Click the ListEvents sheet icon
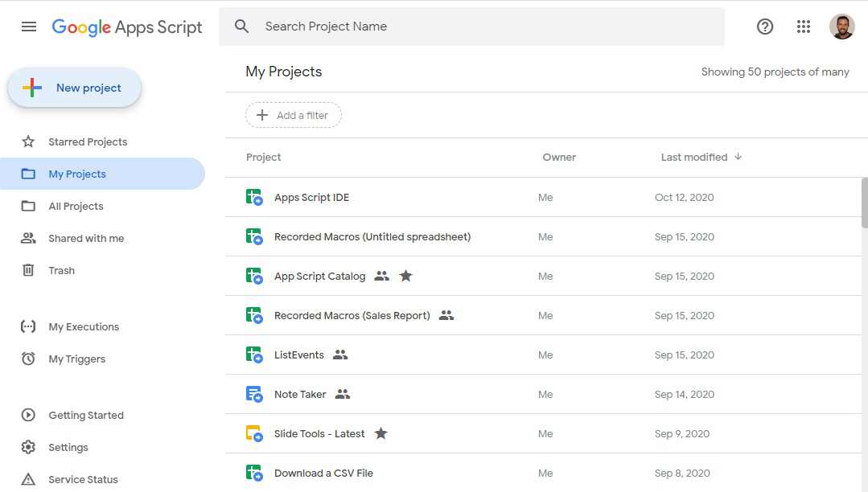 pos(254,355)
